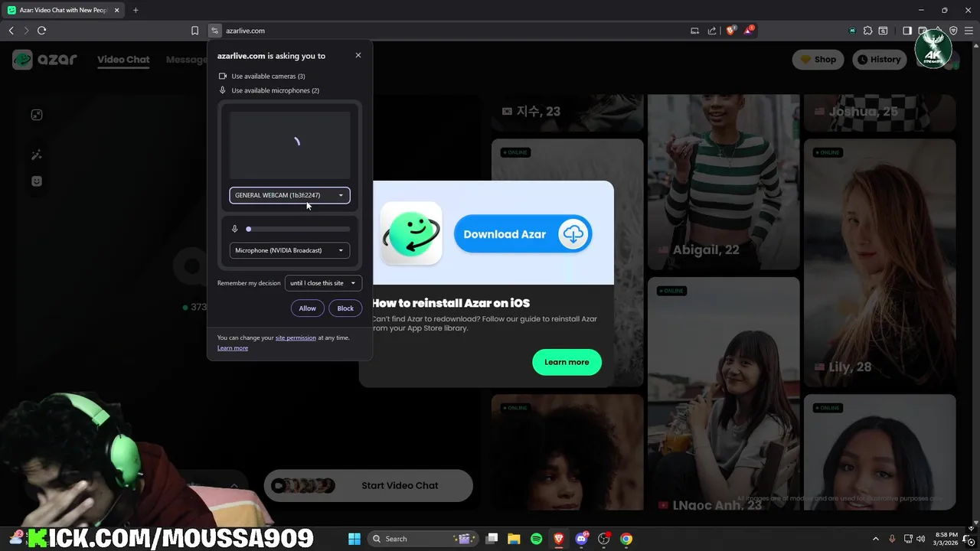Open volume control in system tray
980x551 pixels.
pyautogui.click(x=921, y=539)
